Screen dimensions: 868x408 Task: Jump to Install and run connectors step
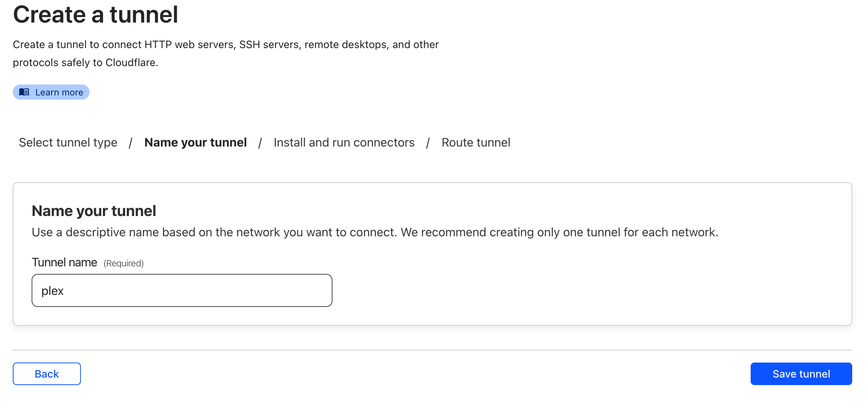click(x=344, y=143)
